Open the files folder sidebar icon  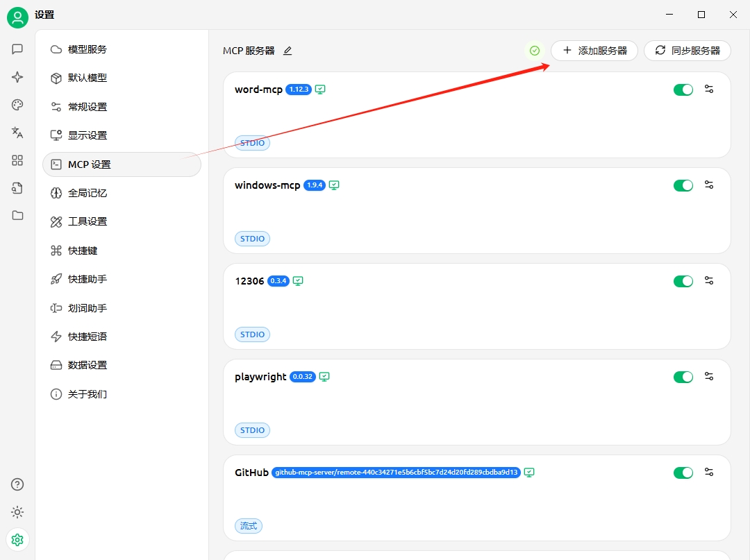[17, 216]
